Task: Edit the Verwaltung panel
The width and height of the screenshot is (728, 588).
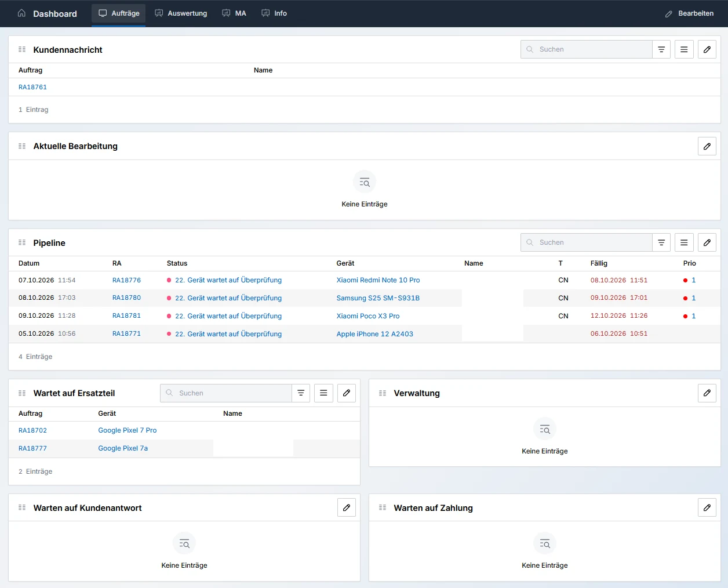Action: [707, 393]
